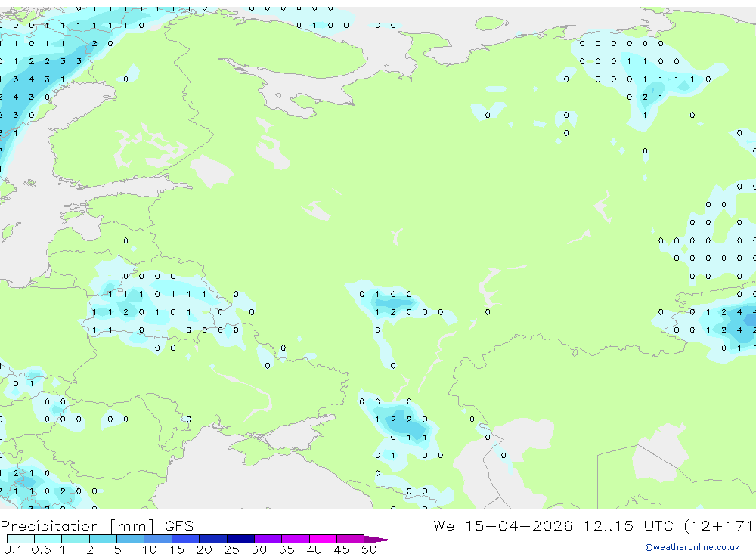756x554 pixels.
Task: Select the legend swatch between 0.5 and 1
Action: [x=48, y=539]
